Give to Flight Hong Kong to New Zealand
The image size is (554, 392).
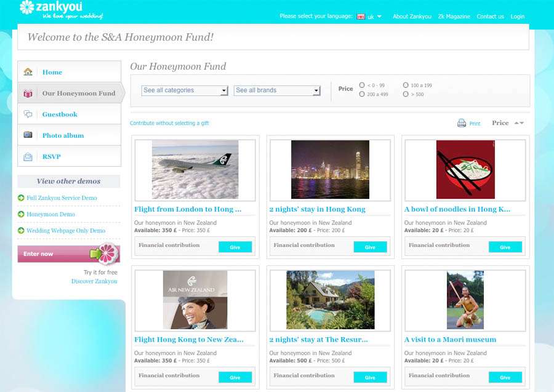[235, 377]
